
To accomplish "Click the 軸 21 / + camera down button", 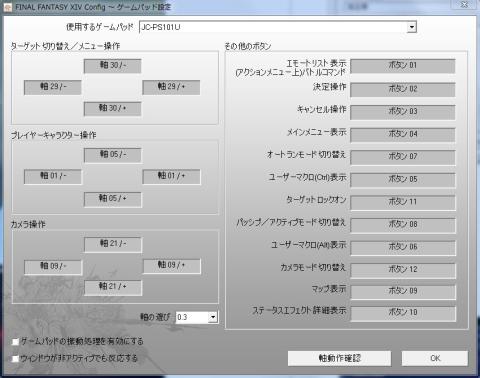I will pyautogui.click(x=113, y=288).
